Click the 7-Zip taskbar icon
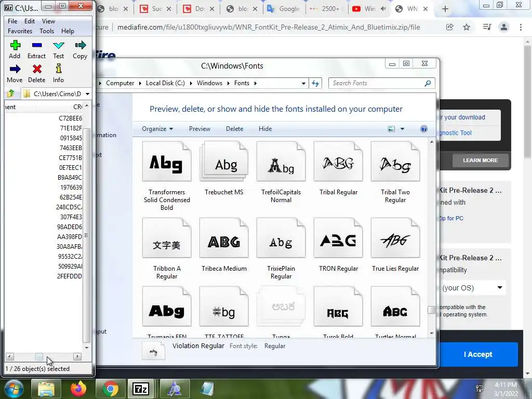Image resolution: width=532 pixels, height=399 pixels. click(x=141, y=389)
